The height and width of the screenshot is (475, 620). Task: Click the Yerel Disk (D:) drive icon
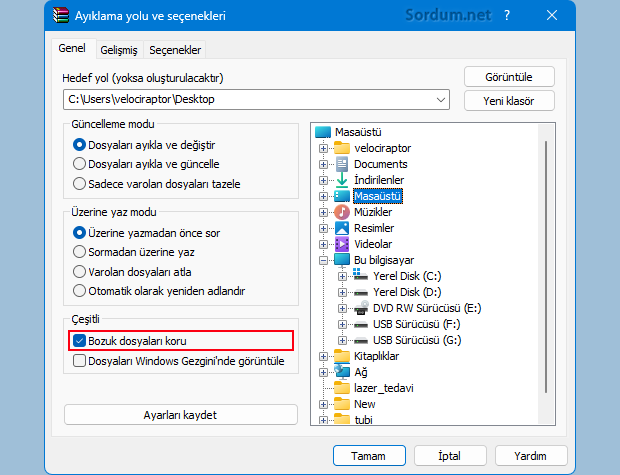tap(361, 293)
